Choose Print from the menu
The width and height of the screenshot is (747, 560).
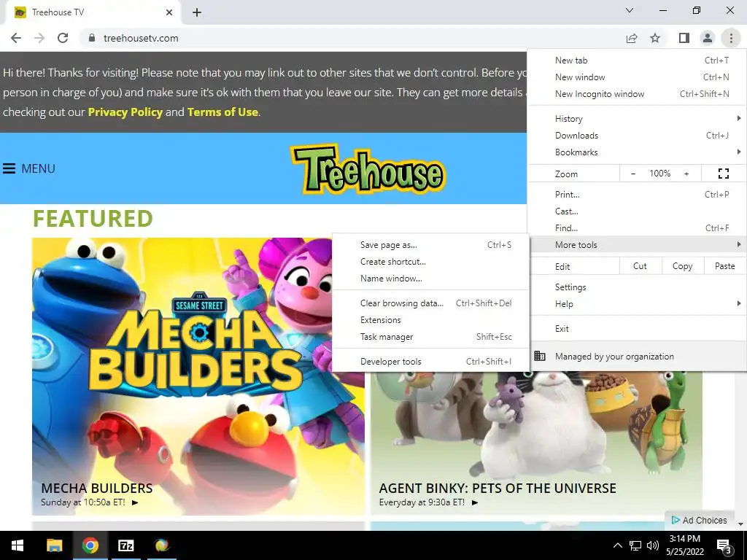click(636, 194)
